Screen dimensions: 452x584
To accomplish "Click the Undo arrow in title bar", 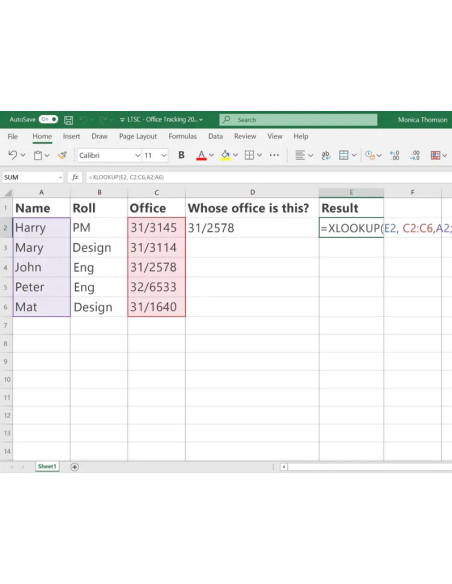I will [x=83, y=120].
